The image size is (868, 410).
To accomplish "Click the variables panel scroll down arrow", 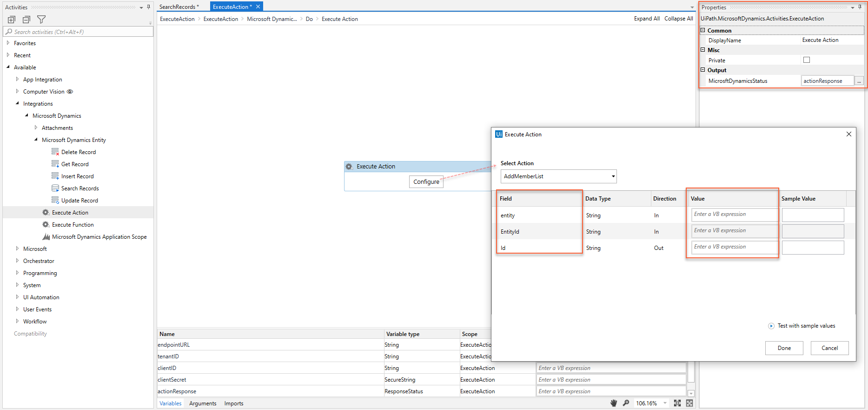I will (x=691, y=393).
